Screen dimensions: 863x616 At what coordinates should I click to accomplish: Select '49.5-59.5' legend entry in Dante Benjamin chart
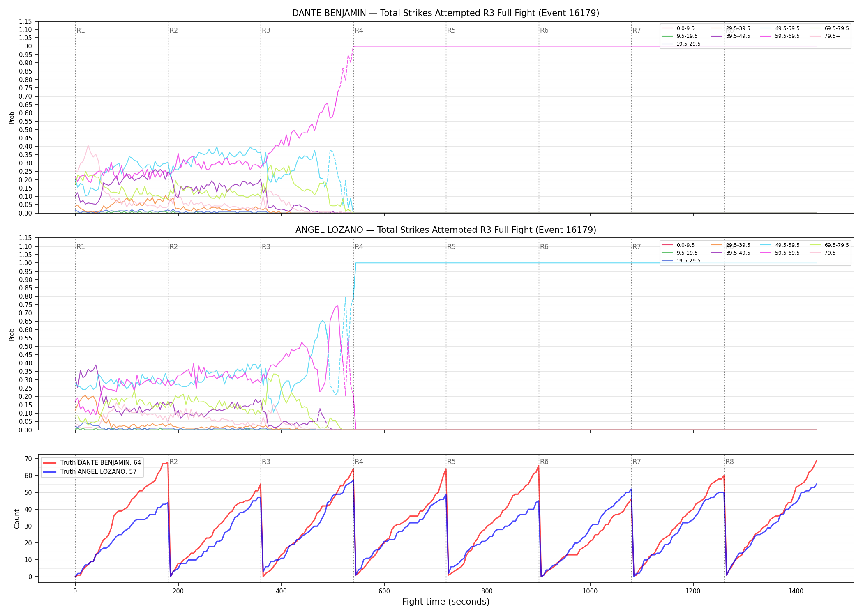[780, 28]
